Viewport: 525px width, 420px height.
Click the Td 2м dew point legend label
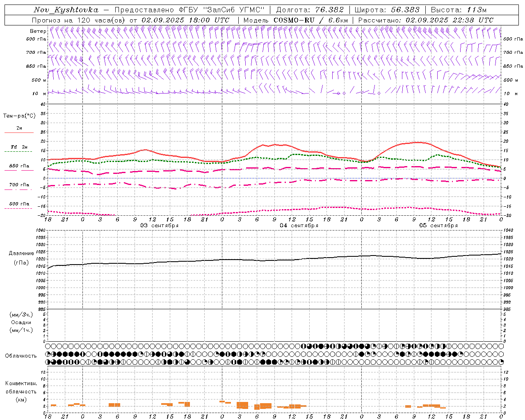(19, 147)
